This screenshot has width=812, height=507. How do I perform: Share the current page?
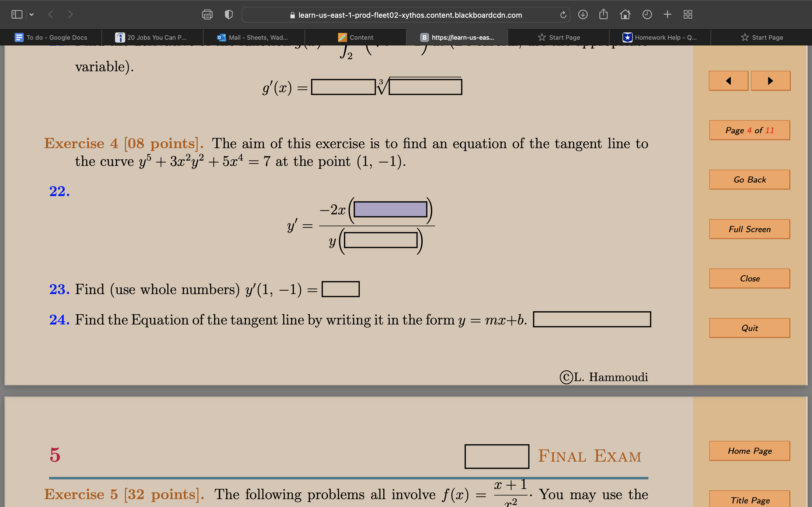tap(604, 14)
